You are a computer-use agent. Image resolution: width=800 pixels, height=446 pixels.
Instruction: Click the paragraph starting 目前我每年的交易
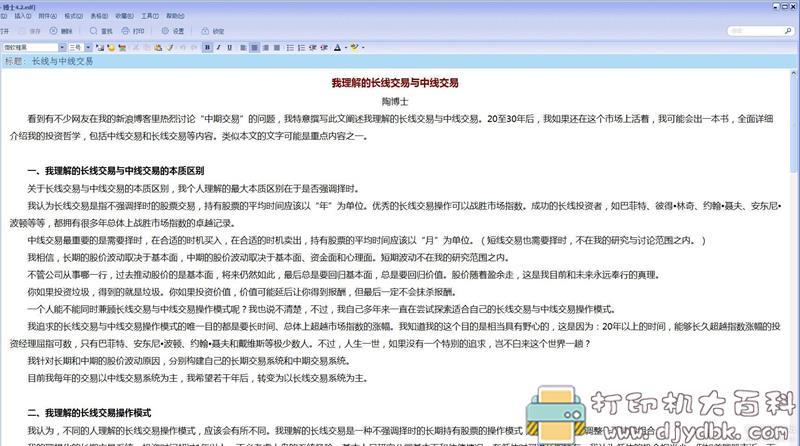click(197, 378)
